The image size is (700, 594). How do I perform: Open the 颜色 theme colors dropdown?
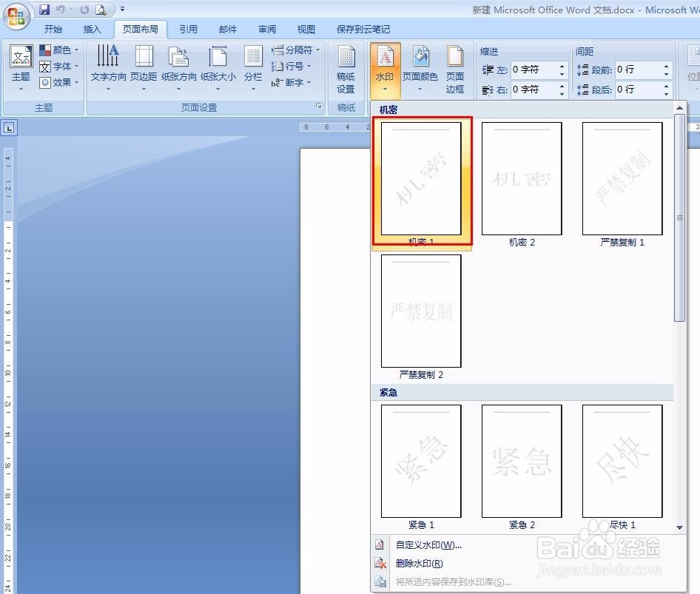(x=58, y=50)
